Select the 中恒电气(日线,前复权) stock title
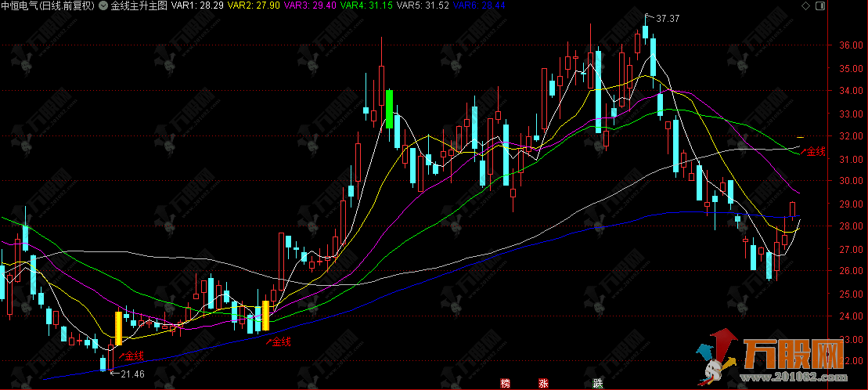Viewport: 868px width, 390px height. [x=49, y=6]
